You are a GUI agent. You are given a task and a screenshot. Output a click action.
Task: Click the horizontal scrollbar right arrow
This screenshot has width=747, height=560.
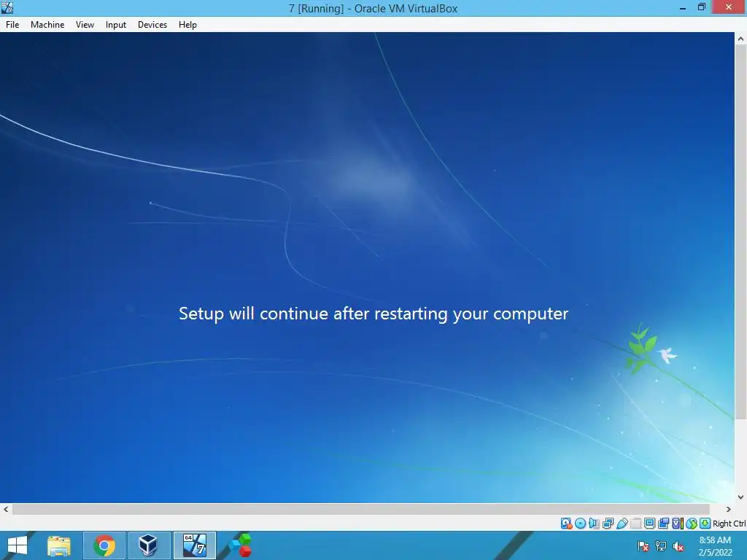click(729, 509)
